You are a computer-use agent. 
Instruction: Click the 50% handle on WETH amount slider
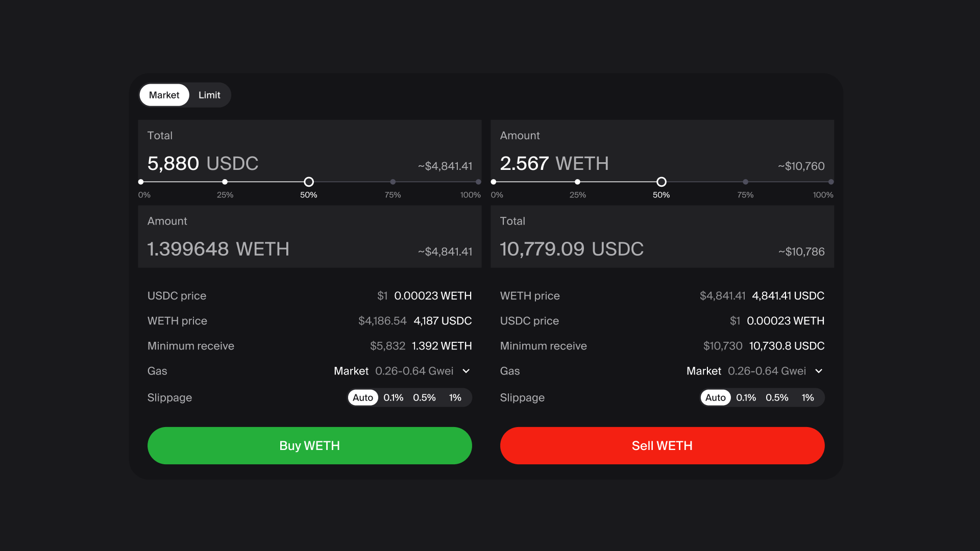point(661,182)
